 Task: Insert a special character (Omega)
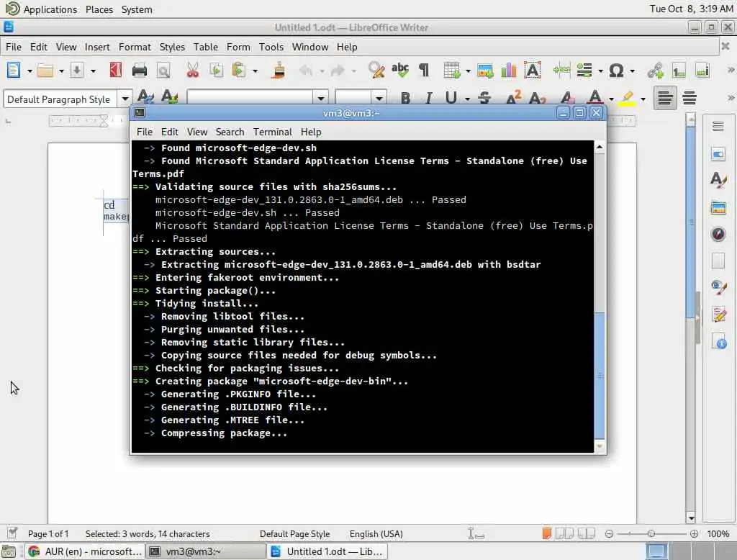[x=616, y=71]
